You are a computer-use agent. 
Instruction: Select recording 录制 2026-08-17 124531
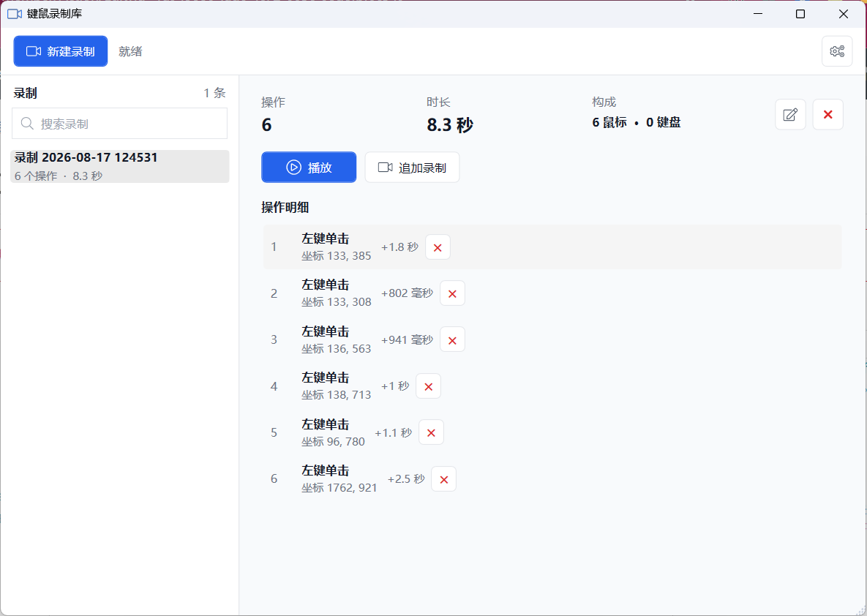click(119, 166)
